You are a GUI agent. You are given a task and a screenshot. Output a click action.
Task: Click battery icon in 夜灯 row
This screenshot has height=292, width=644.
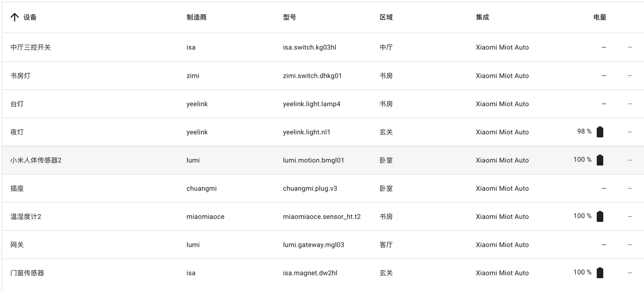(600, 132)
